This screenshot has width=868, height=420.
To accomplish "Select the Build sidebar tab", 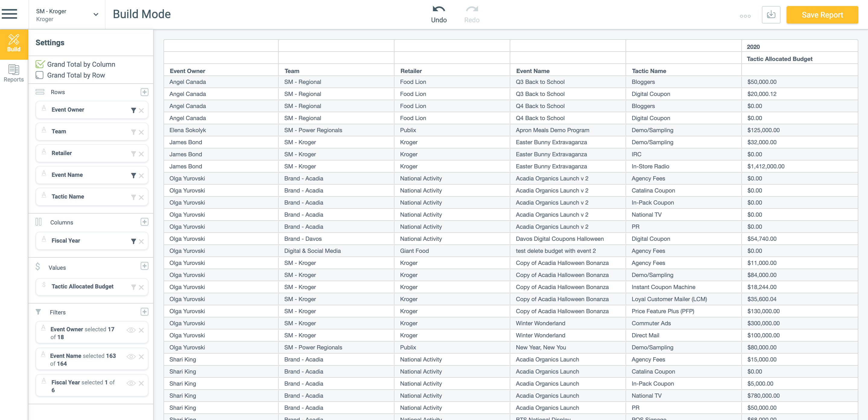I will (x=14, y=43).
